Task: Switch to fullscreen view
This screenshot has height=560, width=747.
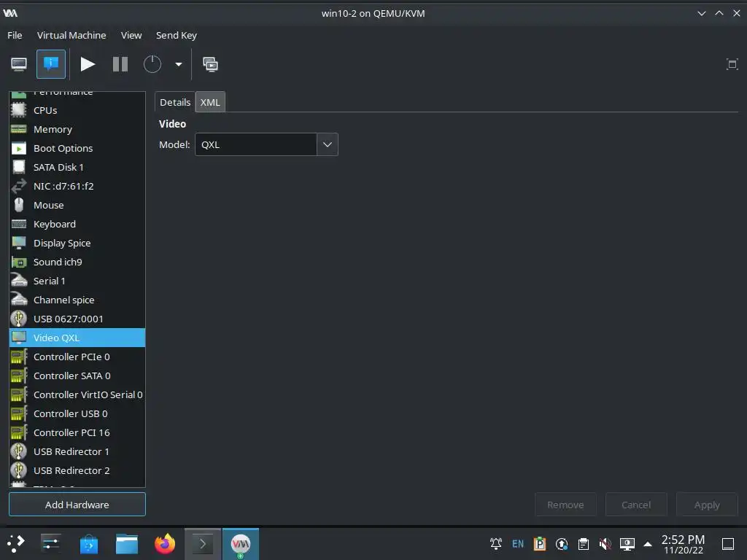Action: [x=732, y=64]
